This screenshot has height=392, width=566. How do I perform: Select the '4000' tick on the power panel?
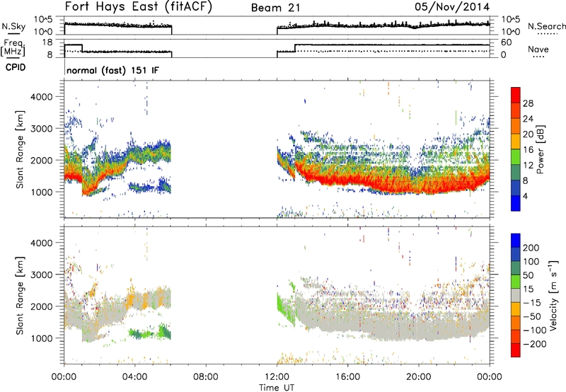click(x=42, y=97)
